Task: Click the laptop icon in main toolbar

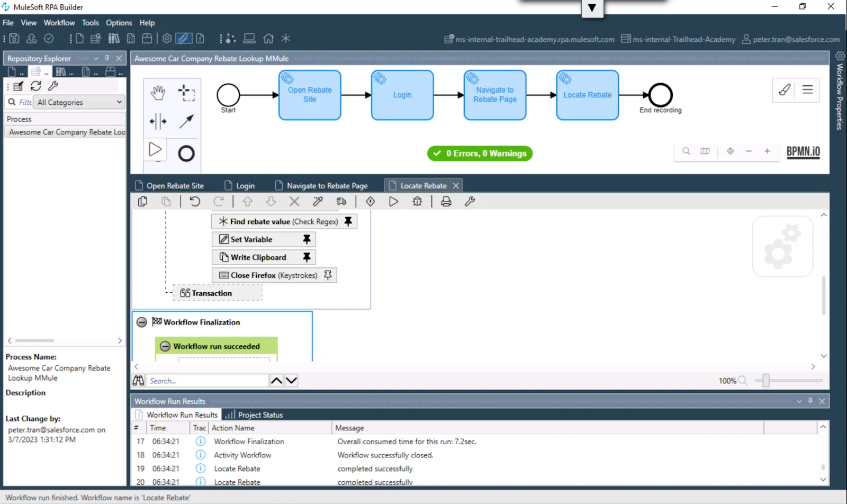Action: click(x=249, y=39)
